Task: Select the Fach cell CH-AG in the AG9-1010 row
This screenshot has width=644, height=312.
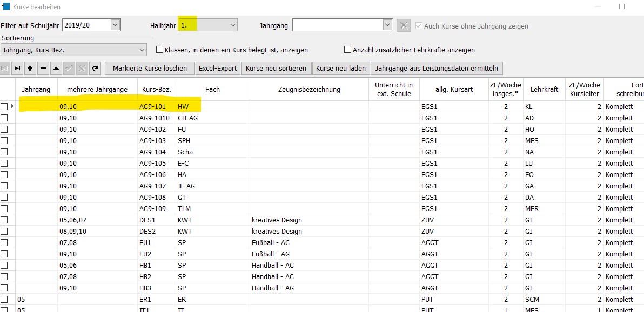Action: coord(213,118)
